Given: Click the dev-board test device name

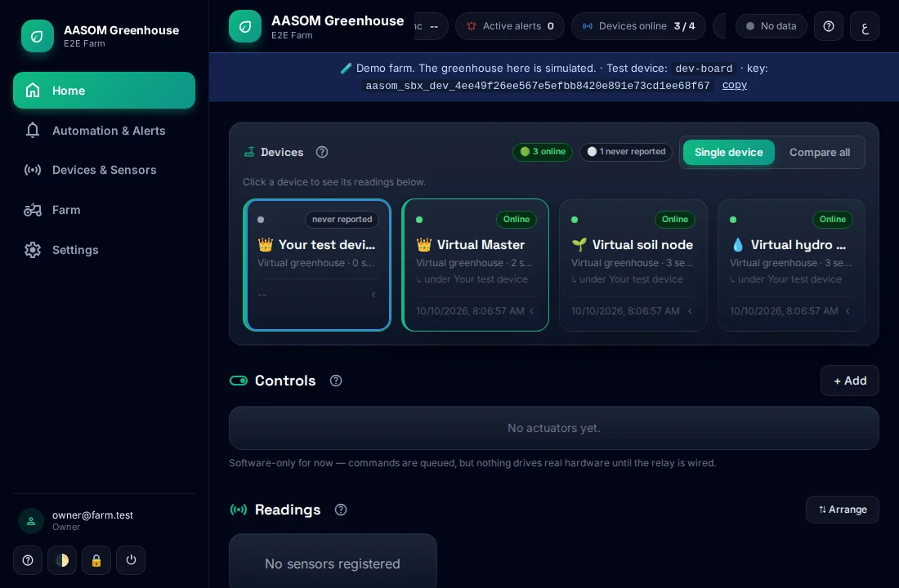Looking at the screenshot, I should [x=704, y=69].
